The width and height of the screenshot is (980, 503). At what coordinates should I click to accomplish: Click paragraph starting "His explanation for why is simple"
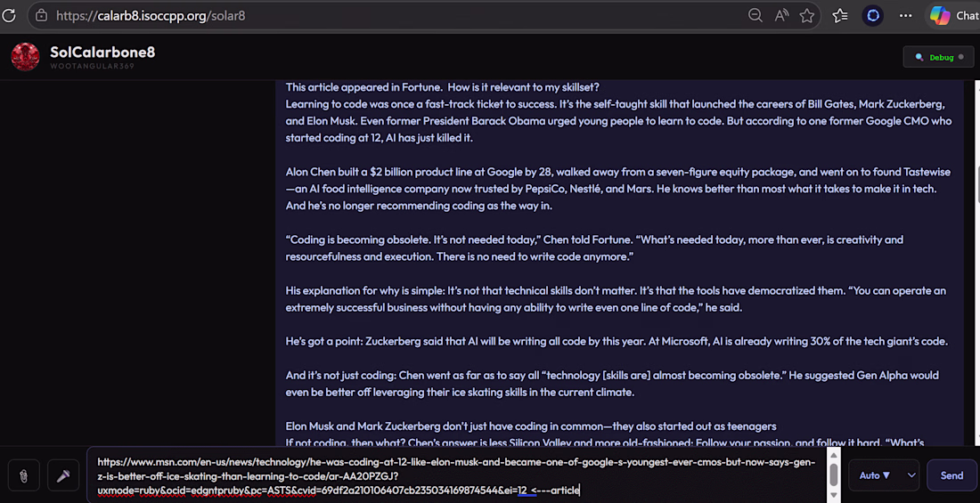tap(616, 298)
